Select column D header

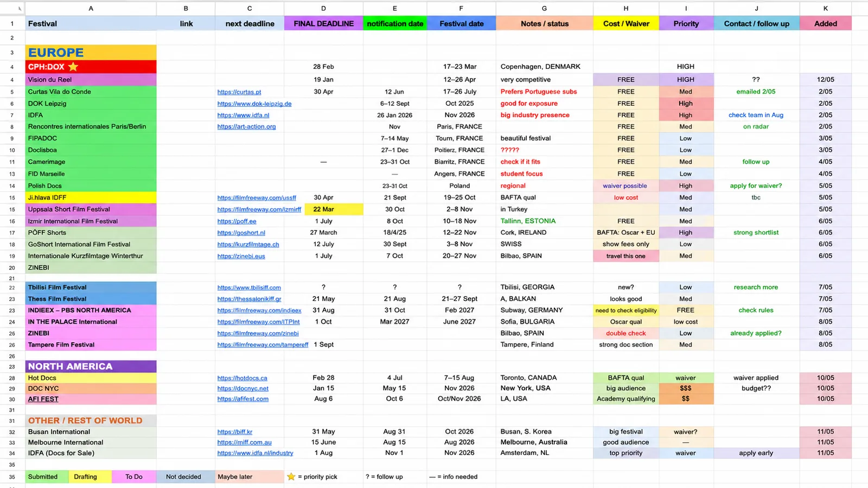[323, 8]
